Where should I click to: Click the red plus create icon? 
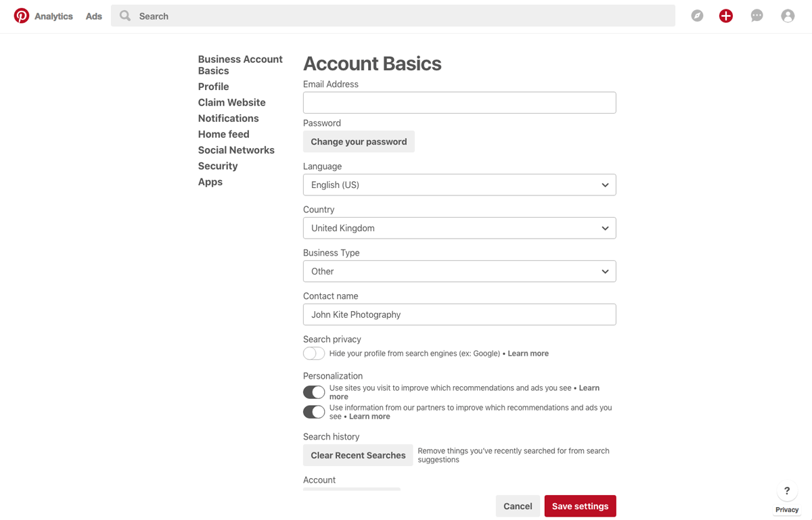725,16
